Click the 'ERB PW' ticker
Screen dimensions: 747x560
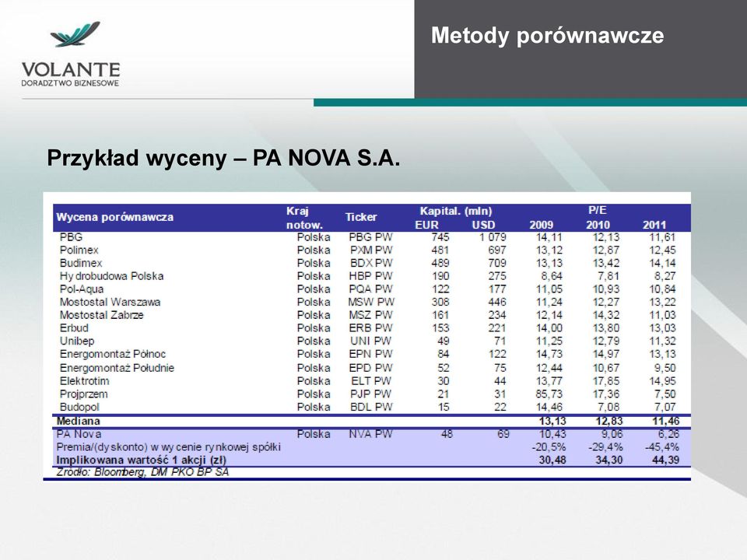(370, 328)
